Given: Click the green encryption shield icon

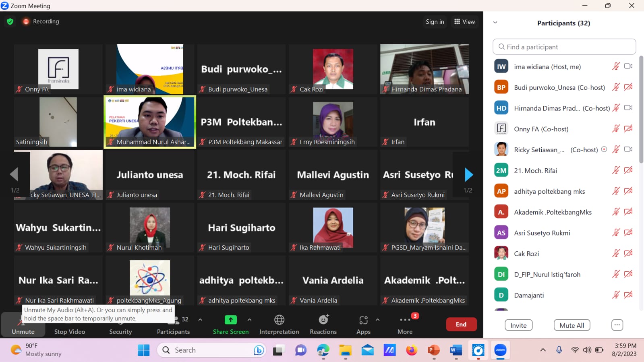Looking at the screenshot, I should pos(10,21).
